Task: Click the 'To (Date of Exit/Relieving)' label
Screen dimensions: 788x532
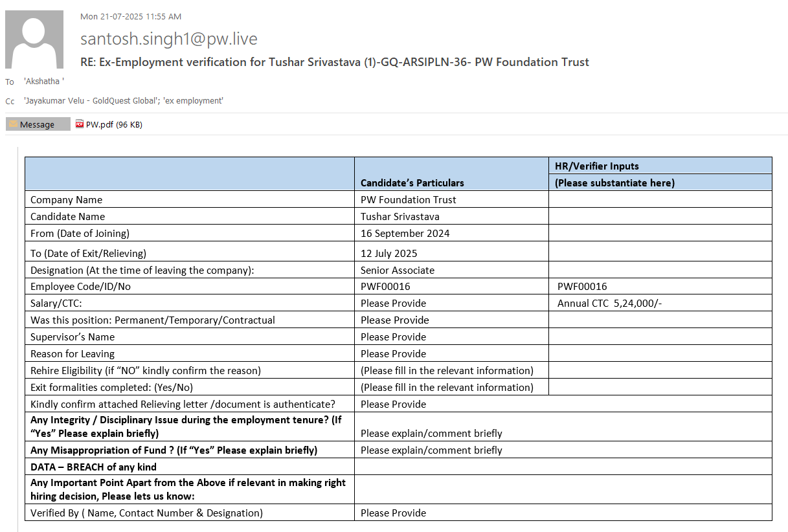Action: (89, 253)
